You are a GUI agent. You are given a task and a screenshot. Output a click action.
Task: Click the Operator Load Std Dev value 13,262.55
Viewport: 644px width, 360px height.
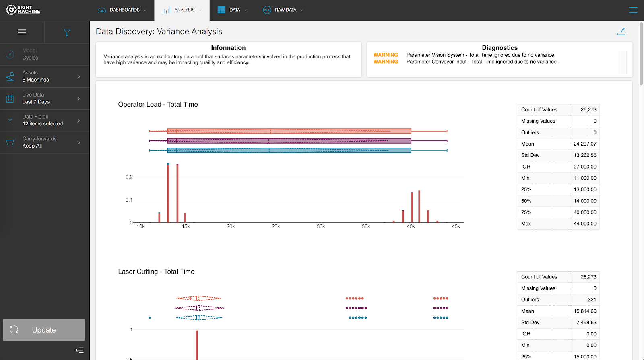(585, 155)
